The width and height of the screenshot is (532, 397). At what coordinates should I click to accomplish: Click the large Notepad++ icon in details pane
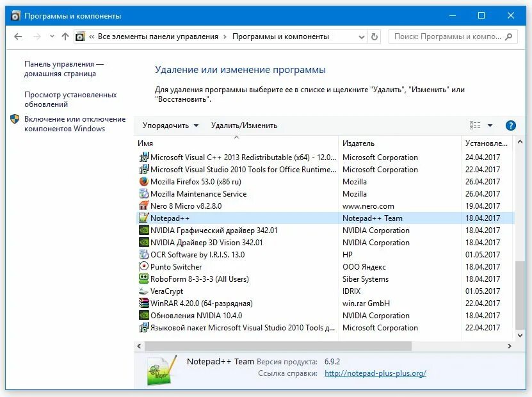pyautogui.click(x=162, y=371)
